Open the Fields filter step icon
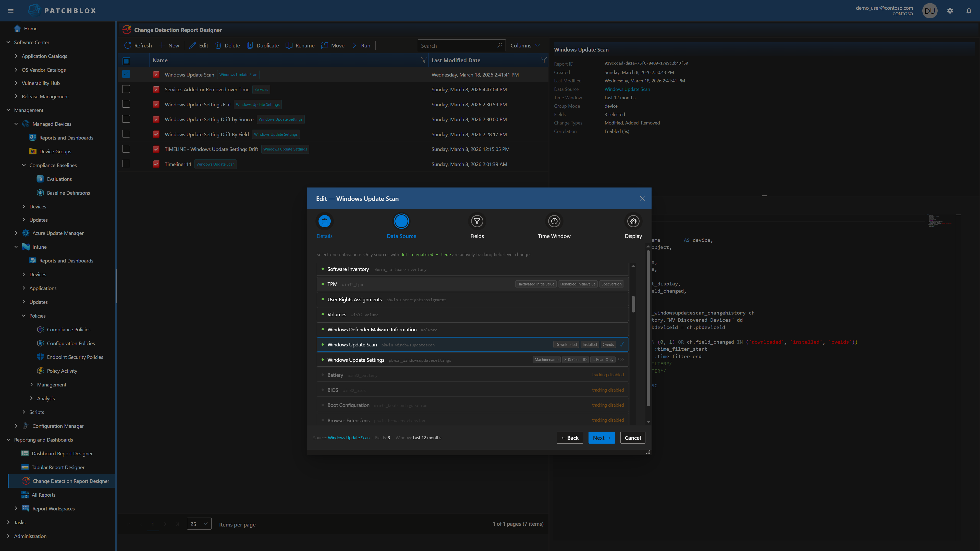 [x=477, y=221]
